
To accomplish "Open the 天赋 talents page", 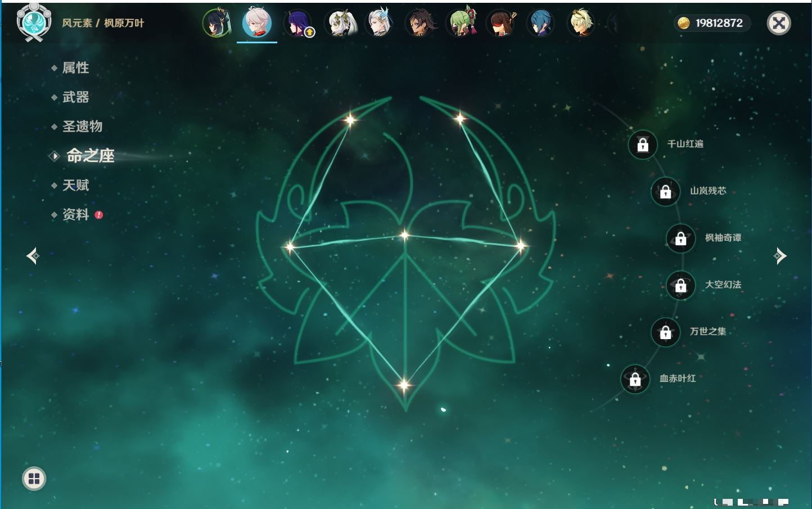I will pyautogui.click(x=75, y=185).
